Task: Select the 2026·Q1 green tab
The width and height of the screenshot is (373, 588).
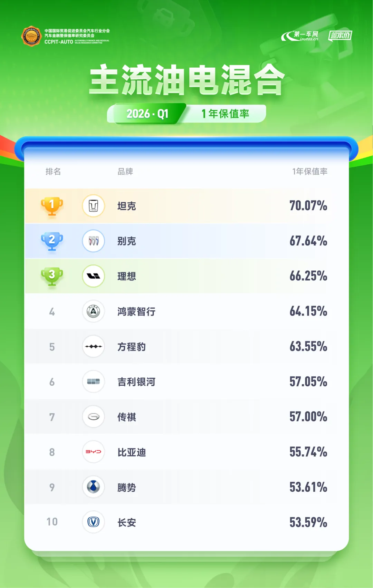Action: [x=147, y=114]
